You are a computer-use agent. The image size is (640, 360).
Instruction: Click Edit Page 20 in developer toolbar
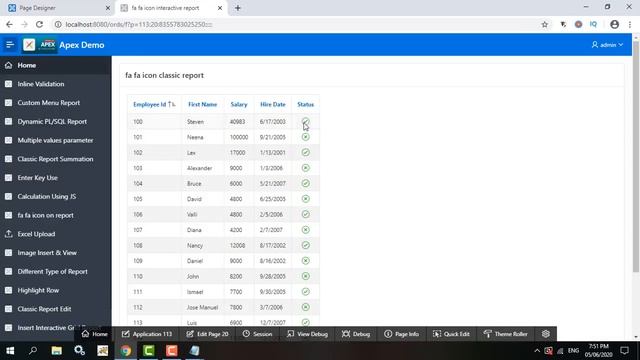tap(207, 334)
